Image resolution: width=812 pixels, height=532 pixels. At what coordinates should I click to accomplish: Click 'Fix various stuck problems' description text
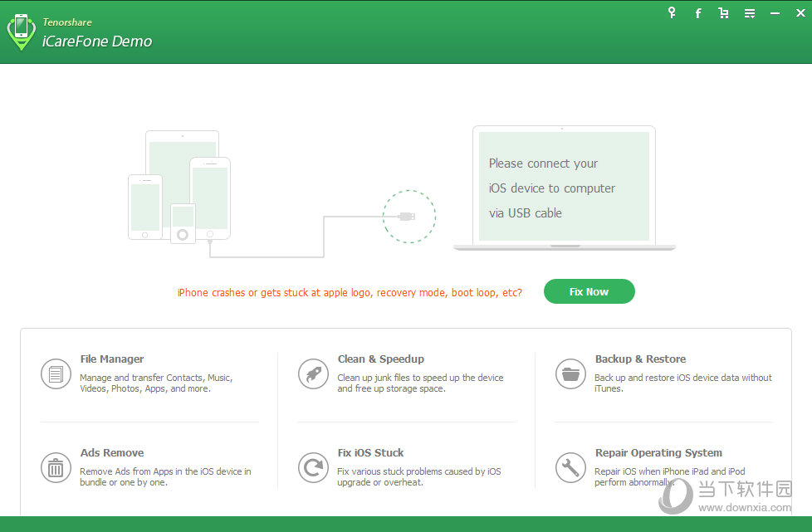(x=419, y=476)
